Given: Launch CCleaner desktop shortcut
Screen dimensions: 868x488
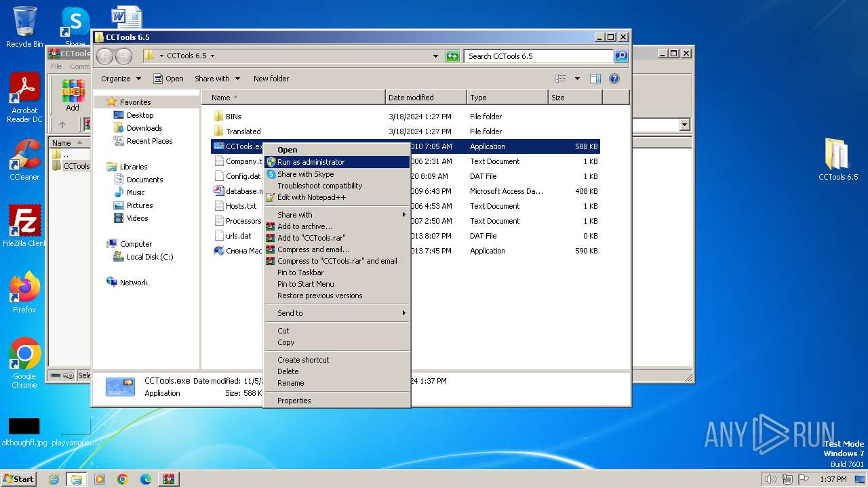Looking at the screenshot, I should click(24, 160).
